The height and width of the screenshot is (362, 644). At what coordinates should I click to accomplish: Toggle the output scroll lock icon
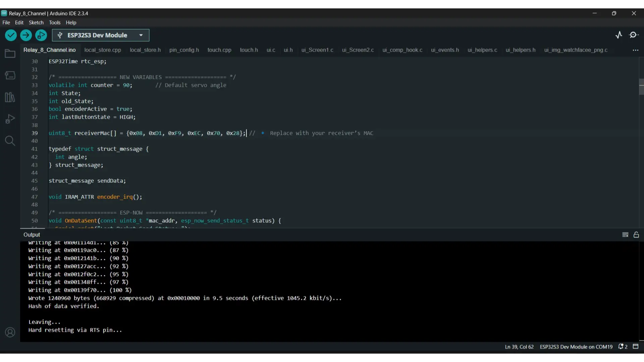click(636, 235)
